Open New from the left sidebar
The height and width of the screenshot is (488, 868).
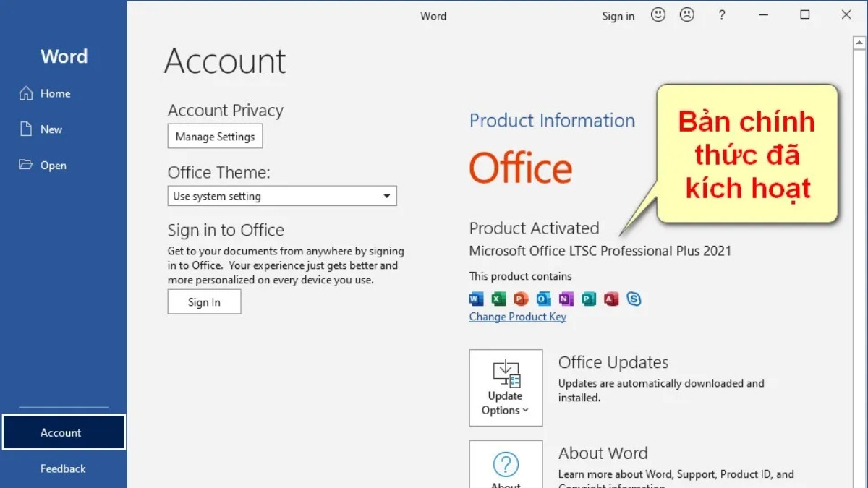[x=51, y=129]
